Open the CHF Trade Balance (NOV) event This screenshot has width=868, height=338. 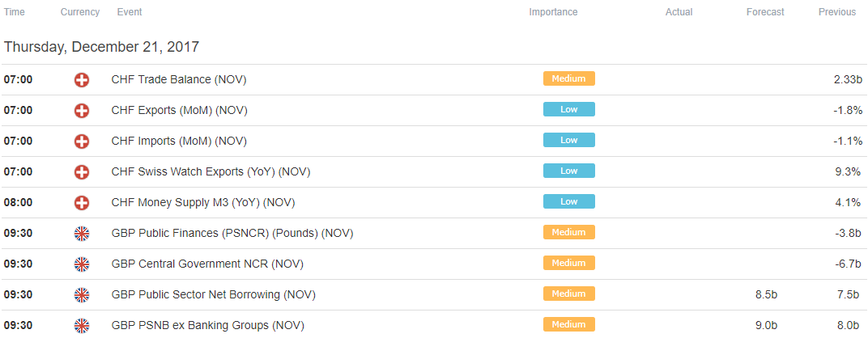pyautogui.click(x=179, y=80)
